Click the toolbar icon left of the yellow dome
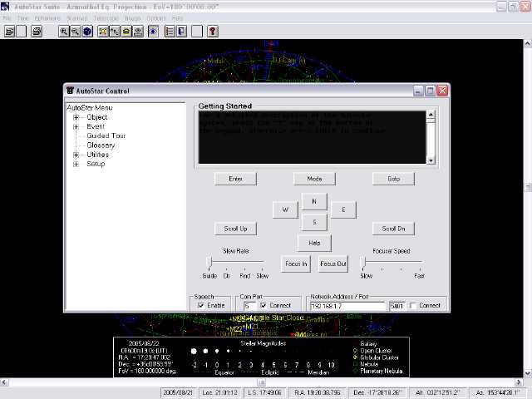The height and width of the screenshot is (399, 532). coord(115,32)
